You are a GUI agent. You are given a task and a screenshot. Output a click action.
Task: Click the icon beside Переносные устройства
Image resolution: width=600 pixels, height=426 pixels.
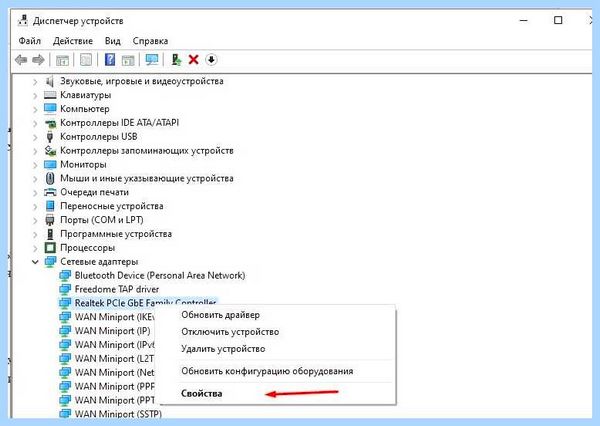click(x=50, y=206)
